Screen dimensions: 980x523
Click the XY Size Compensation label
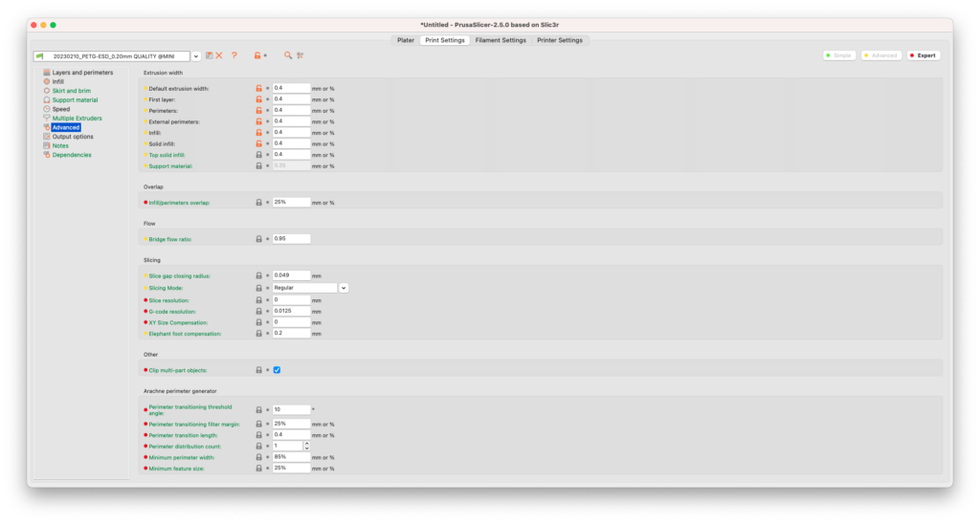[178, 322]
